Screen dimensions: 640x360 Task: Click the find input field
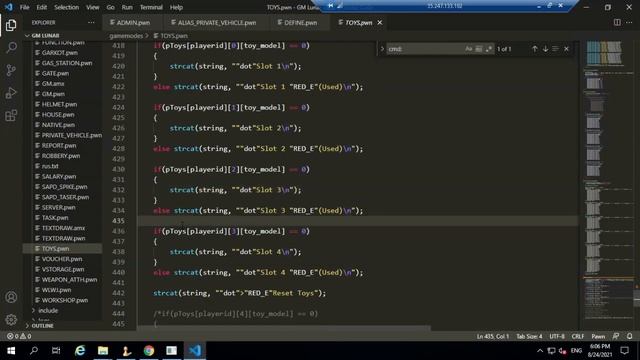tap(425, 49)
